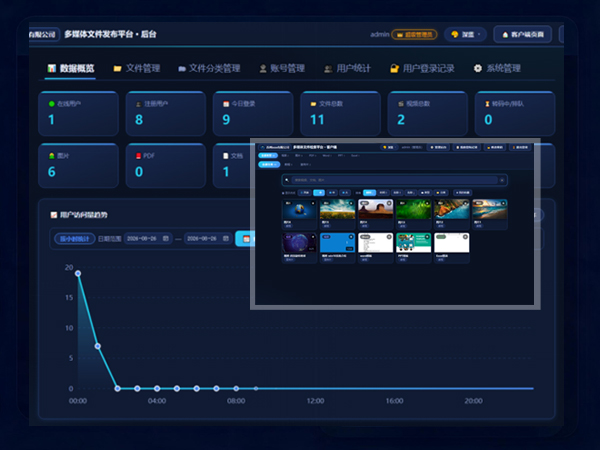Click the 在线用户 stat card
Viewport: 600px width, 450px height.
[78, 114]
